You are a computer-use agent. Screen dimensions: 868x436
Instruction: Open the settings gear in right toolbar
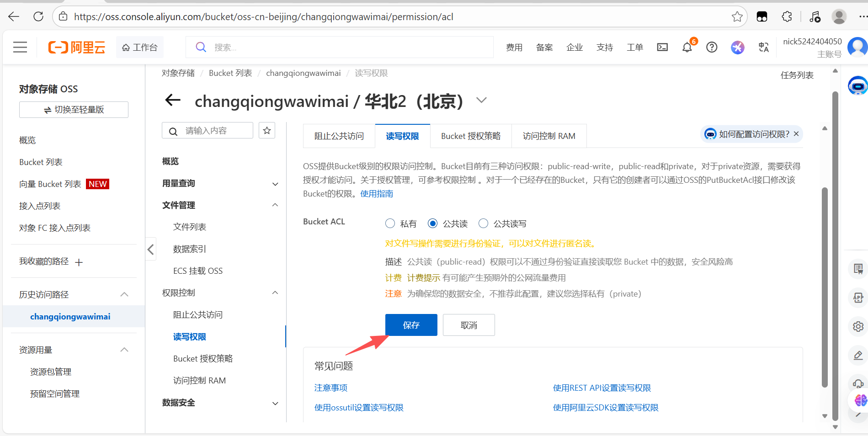point(858,327)
